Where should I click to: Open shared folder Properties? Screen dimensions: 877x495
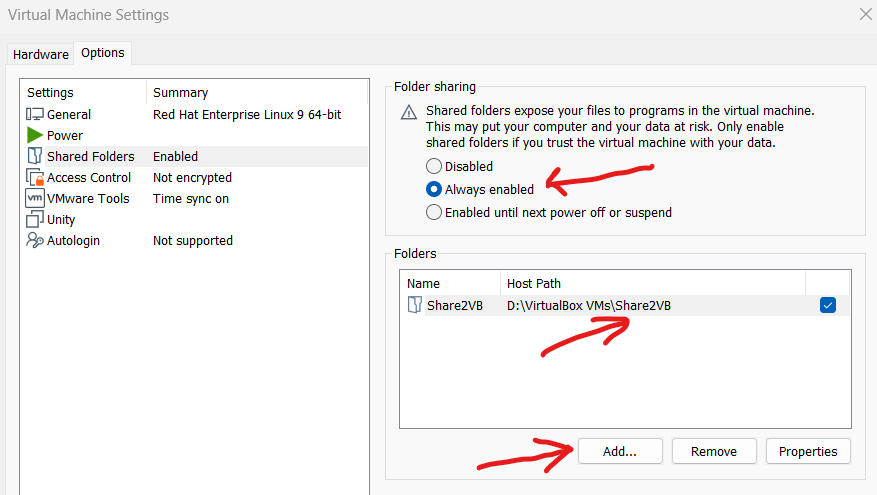(x=808, y=451)
